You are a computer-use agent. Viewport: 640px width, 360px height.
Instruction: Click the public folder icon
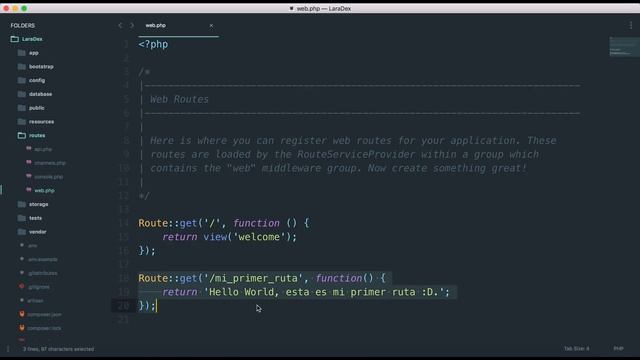click(x=22, y=108)
